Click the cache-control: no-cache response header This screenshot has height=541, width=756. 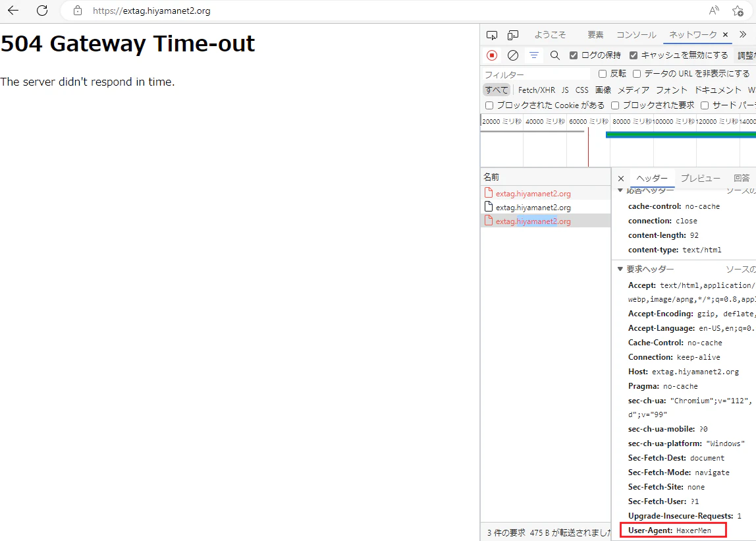674,206
